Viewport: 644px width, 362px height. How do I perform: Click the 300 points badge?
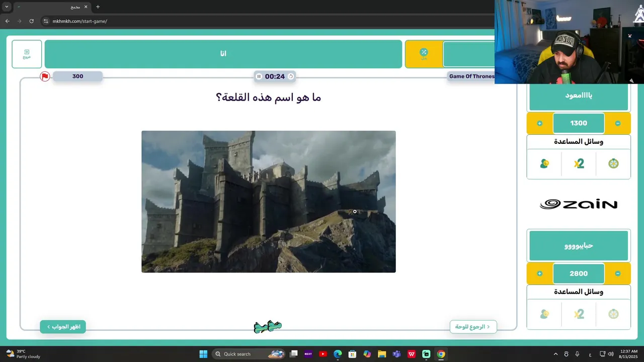(77, 76)
